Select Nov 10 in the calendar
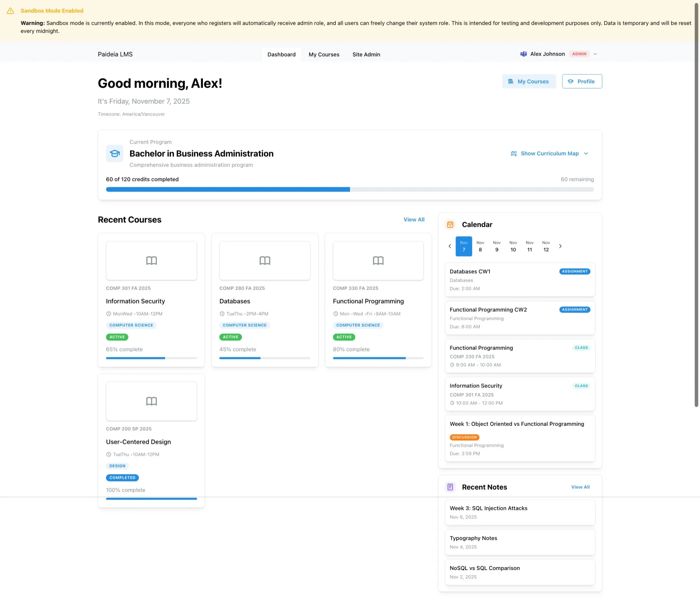 click(513, 246)
